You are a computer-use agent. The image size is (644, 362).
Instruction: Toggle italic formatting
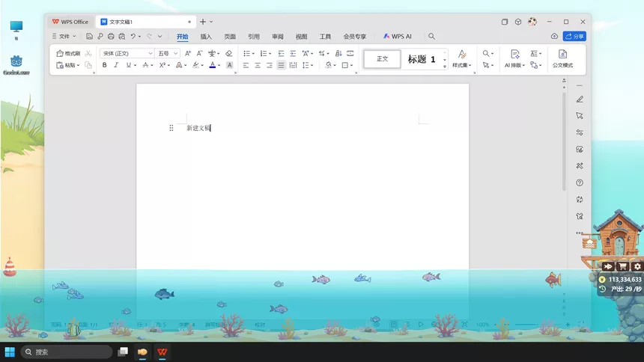click(x=116, y=65)
